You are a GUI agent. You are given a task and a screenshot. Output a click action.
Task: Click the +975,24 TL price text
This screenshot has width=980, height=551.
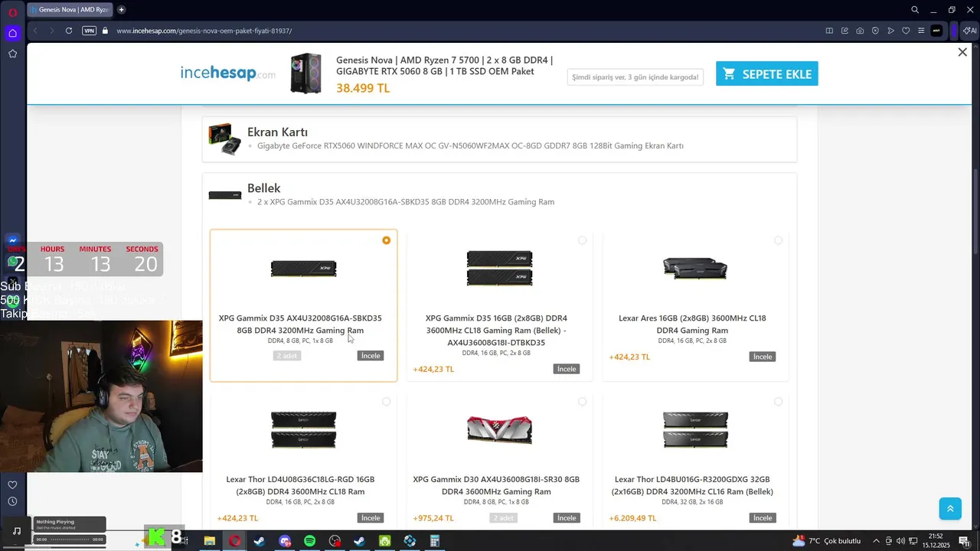pyautogui.click(x=433, y=518)
